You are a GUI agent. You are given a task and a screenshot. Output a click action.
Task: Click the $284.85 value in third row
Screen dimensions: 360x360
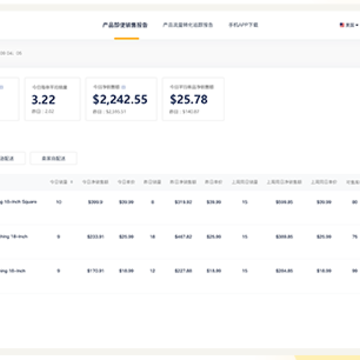[x=284, y=271]
